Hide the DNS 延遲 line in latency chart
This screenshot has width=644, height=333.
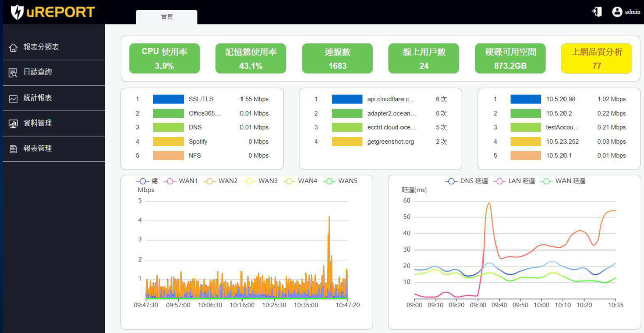point(466,181)
